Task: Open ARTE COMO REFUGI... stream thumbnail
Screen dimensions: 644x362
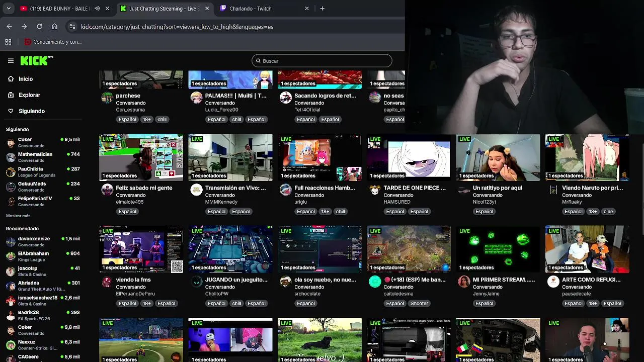Action: (x=588, y=249)
